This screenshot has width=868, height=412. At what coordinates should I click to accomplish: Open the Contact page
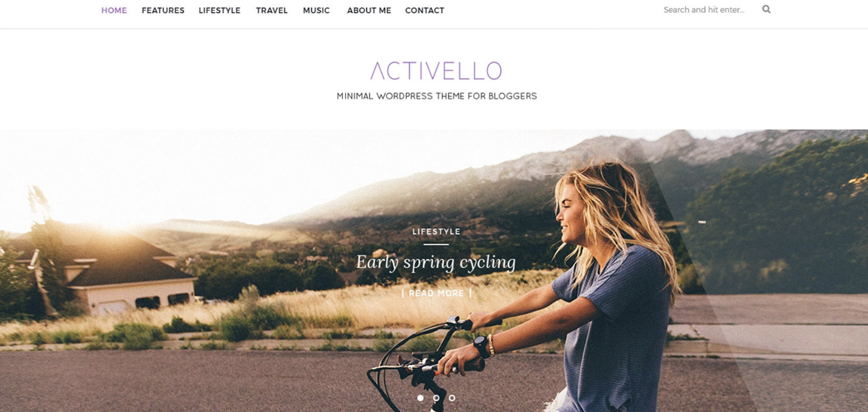pyautogui.click(x=425, y=10)
